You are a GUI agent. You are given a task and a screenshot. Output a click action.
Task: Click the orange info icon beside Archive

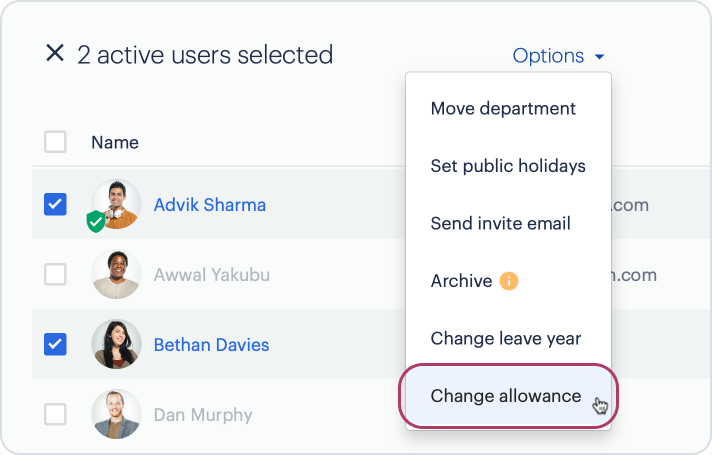[x=509, y=281]
